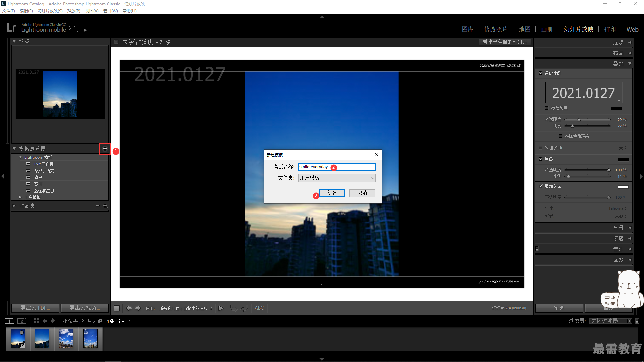Click 创建 button in dialog

point(332,193)
